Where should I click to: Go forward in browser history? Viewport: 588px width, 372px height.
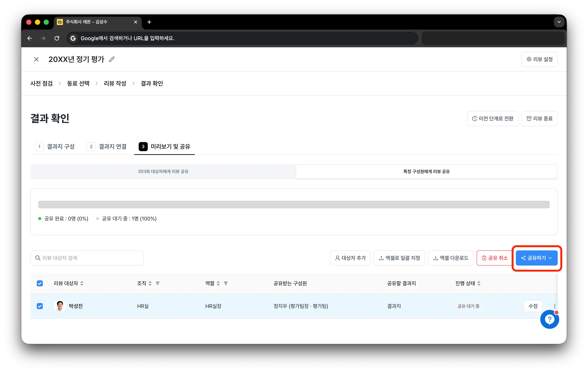pos(43,38)
